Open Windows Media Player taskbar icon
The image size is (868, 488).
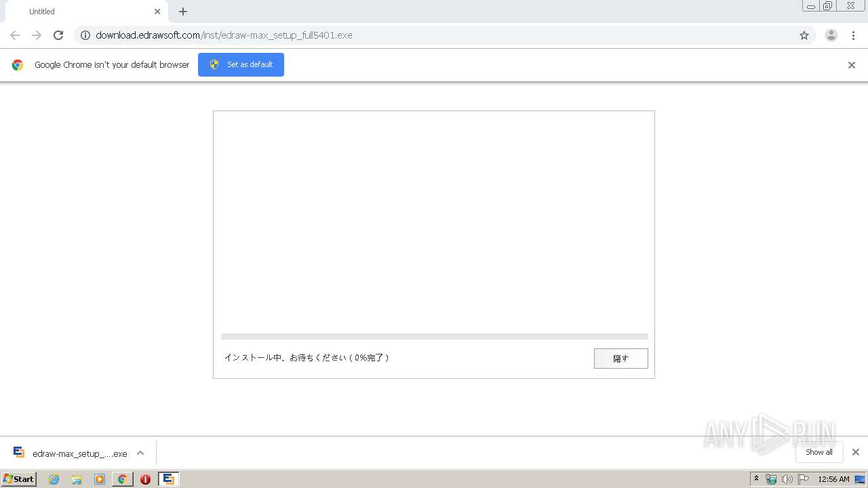point(100,479)
